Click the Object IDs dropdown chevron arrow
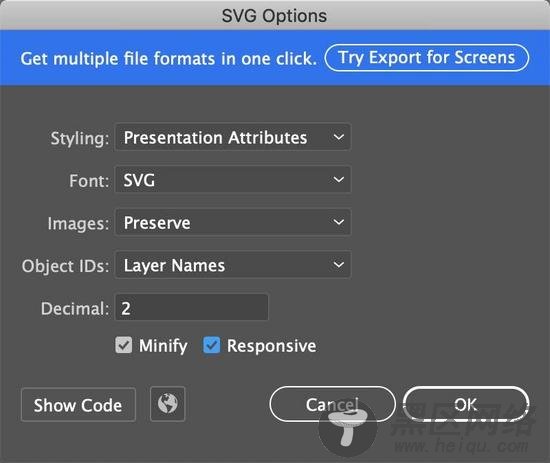 click(338, 264)
